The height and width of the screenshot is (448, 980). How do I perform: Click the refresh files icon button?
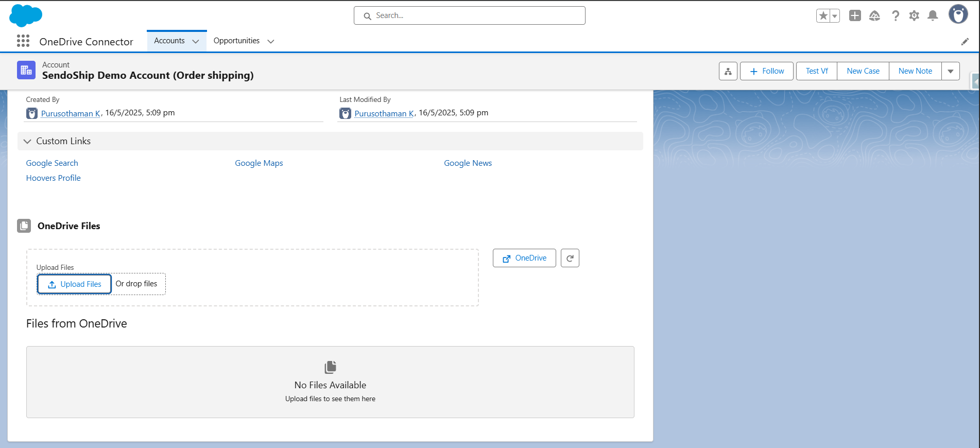coord(570,258)
